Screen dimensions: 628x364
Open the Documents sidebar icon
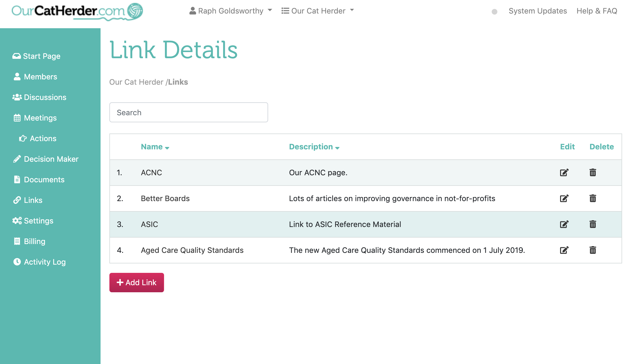[x=17, y=179]
